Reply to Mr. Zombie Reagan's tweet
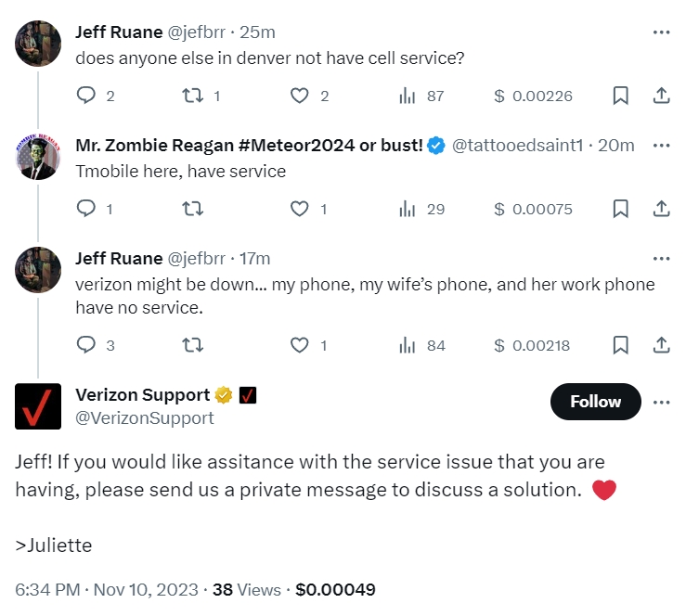Screen dimensions: 686x616 click(86, 209)
